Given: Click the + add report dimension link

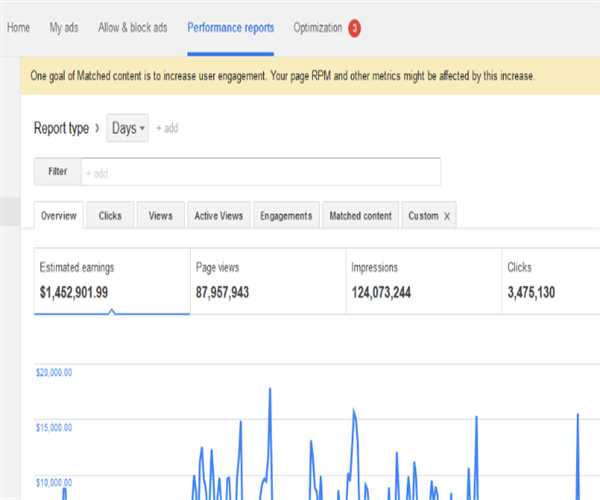Looking at the screenshot, I should tap(167, 129).
